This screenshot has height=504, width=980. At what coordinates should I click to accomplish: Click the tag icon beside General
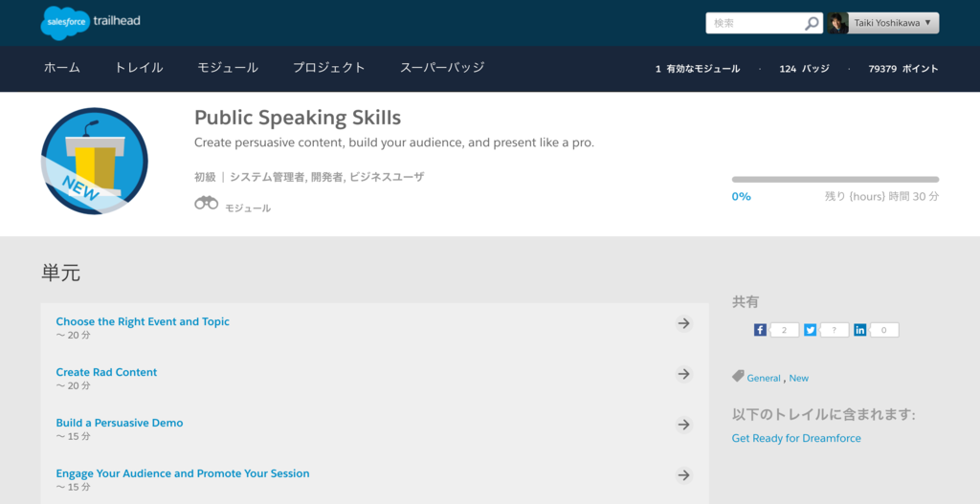coord(738,376)
